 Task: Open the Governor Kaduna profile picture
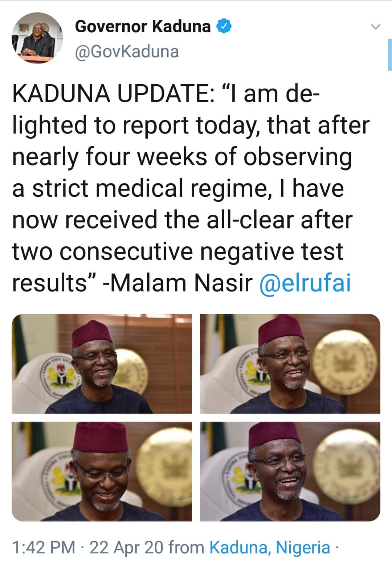pos(37,38)
